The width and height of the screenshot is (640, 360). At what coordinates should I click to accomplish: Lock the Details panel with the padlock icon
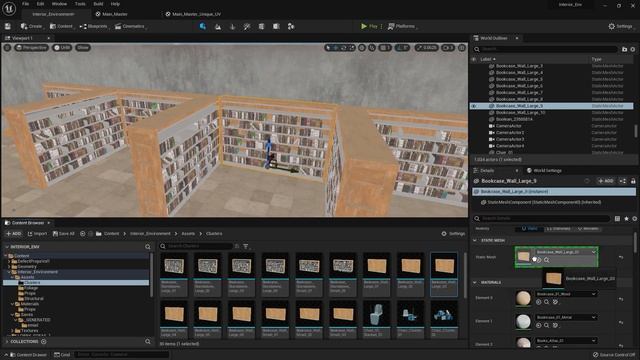(633, 181)
